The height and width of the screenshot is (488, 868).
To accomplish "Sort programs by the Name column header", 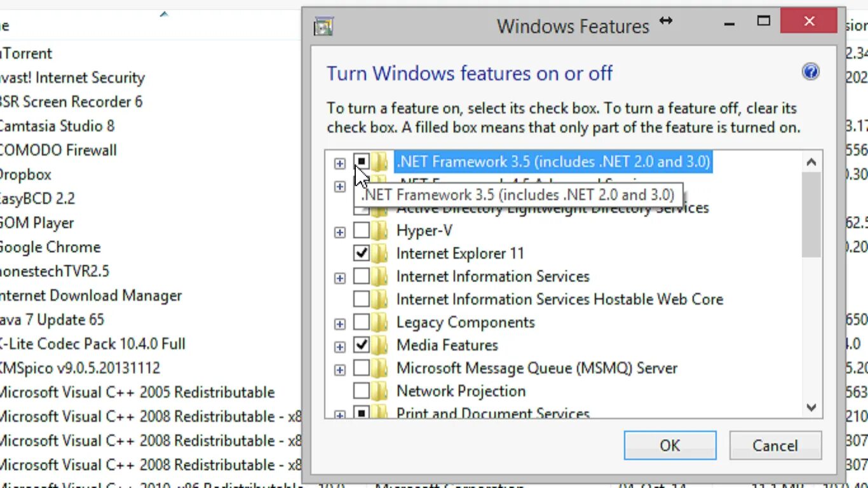I will 151,25.
